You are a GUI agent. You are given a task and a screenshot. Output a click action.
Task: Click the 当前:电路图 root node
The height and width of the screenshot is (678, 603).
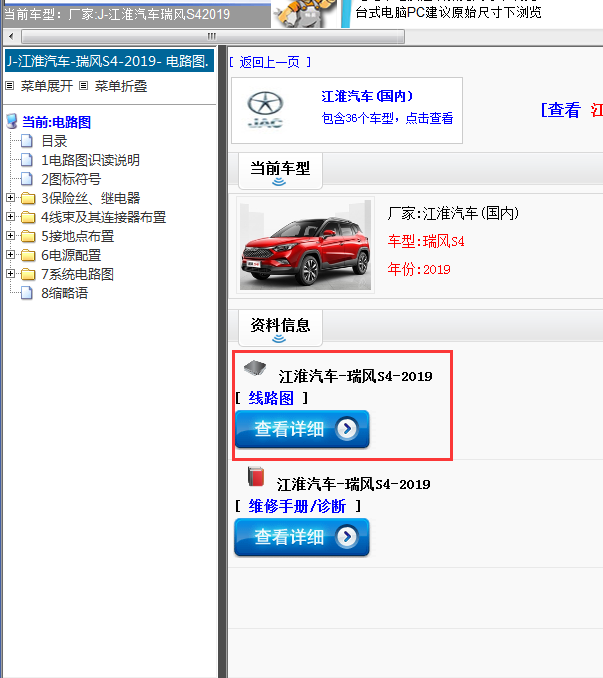(x=57, y=122)
